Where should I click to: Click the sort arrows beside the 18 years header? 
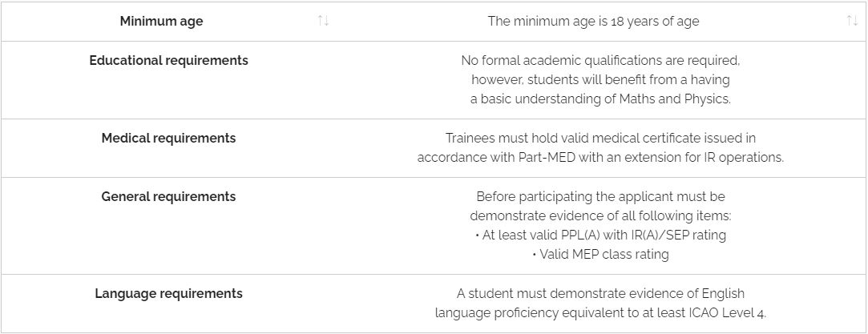tap(852, 21)
